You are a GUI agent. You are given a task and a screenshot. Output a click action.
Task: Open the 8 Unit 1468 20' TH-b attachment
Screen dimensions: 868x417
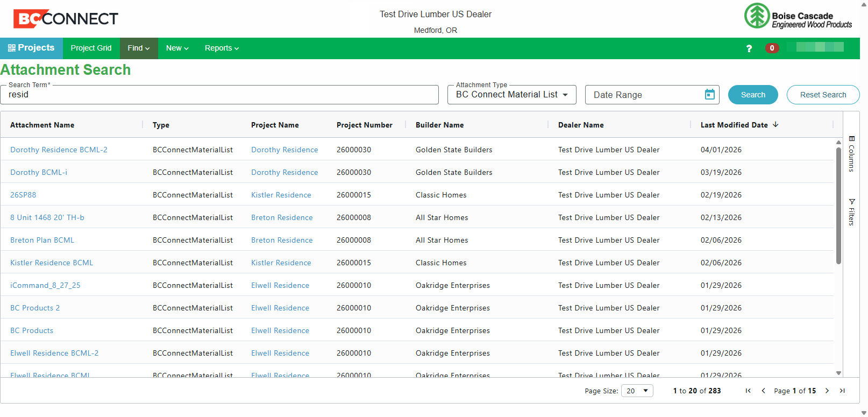[x=47, y=217]
